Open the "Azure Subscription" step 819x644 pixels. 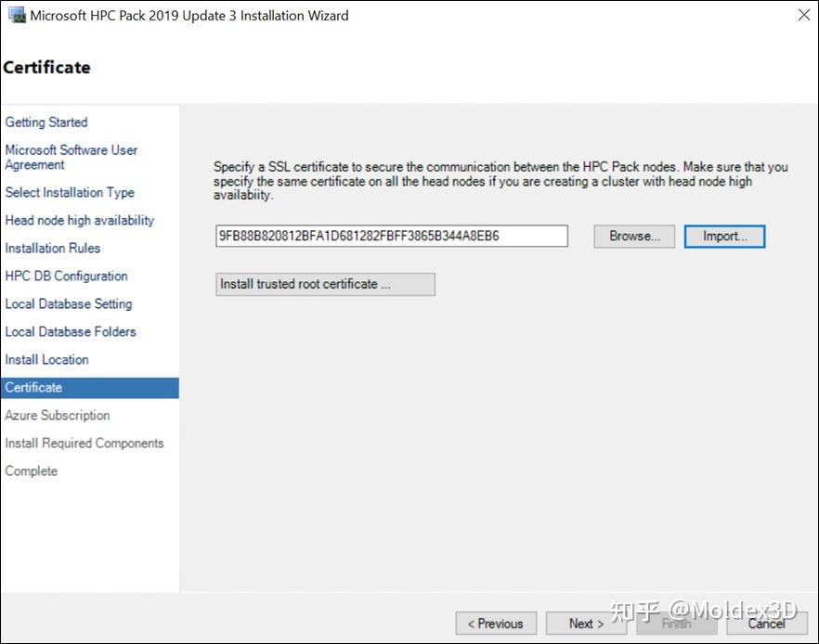click(57, 415)
